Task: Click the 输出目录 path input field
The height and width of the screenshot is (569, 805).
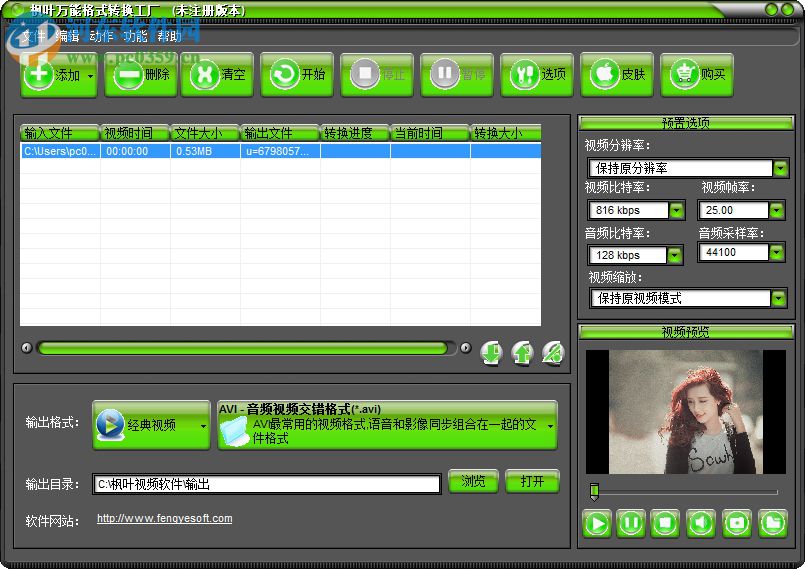Action: coord(266,484)
